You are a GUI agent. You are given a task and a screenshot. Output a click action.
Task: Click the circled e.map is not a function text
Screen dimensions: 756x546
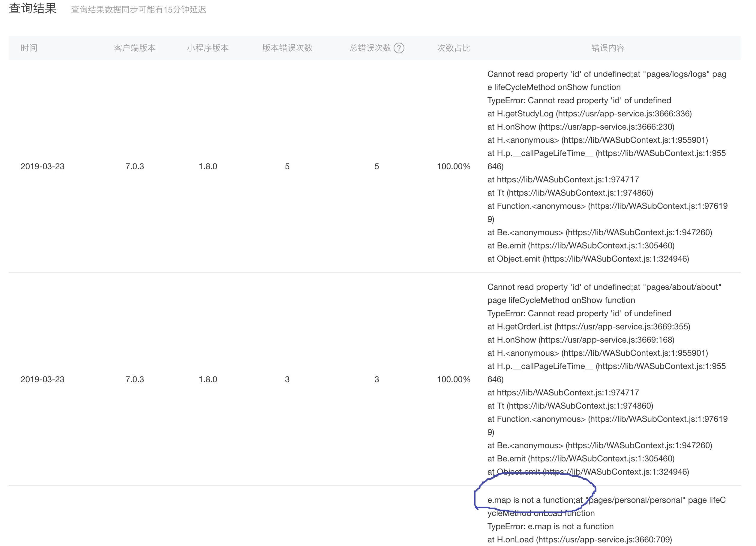pyautogui.click(x=531, y=500)
